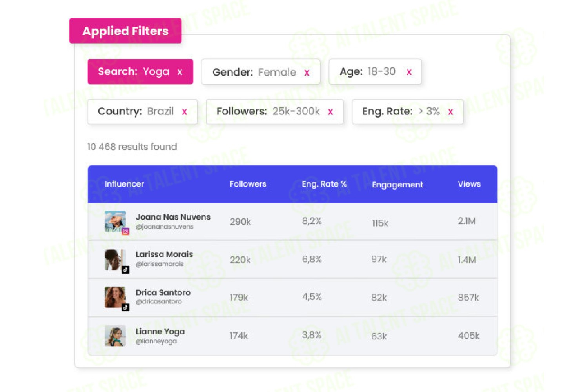Open influencer name Joana Nas Nuvens
This screenshot has height=392, width=588.
pyautogui.click(x=173, y=217)
